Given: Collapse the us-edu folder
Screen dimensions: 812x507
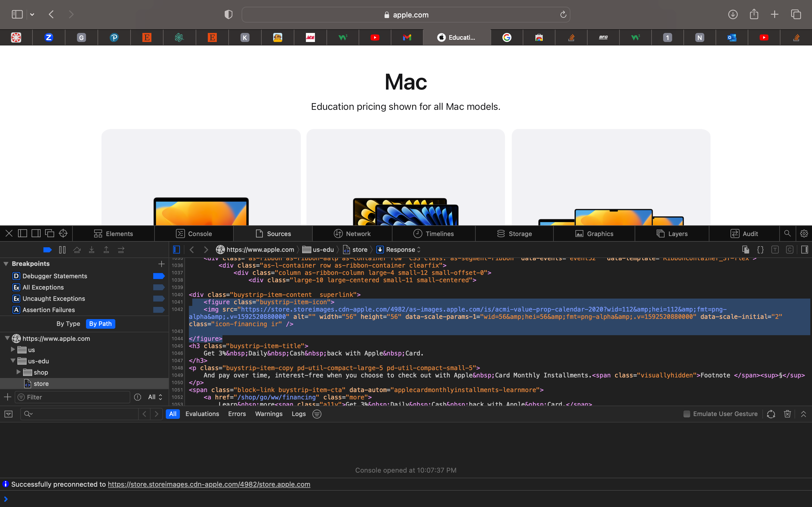Looking at the screenshot, I should pos(13,361).
